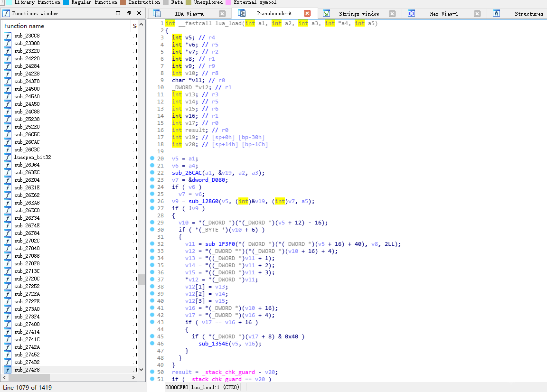Screen dimensions: 547x392
Task: Click Functions list vertical scrollbar thumb
Action: pyautogui.click(x=141, y=280)
